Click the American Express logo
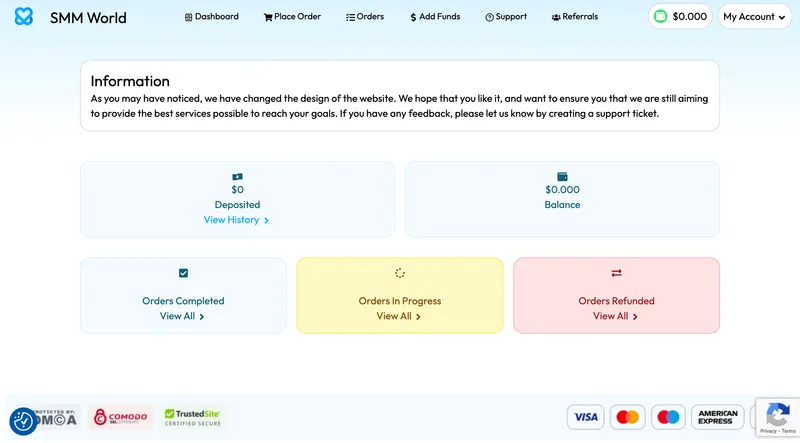 717,417
